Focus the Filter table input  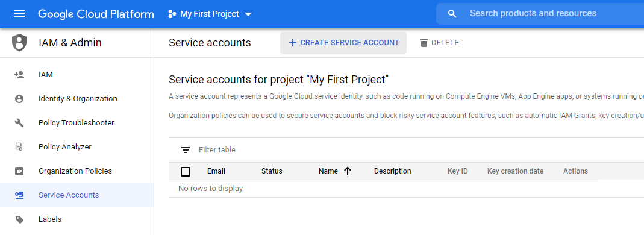click(x=419, y=150)
